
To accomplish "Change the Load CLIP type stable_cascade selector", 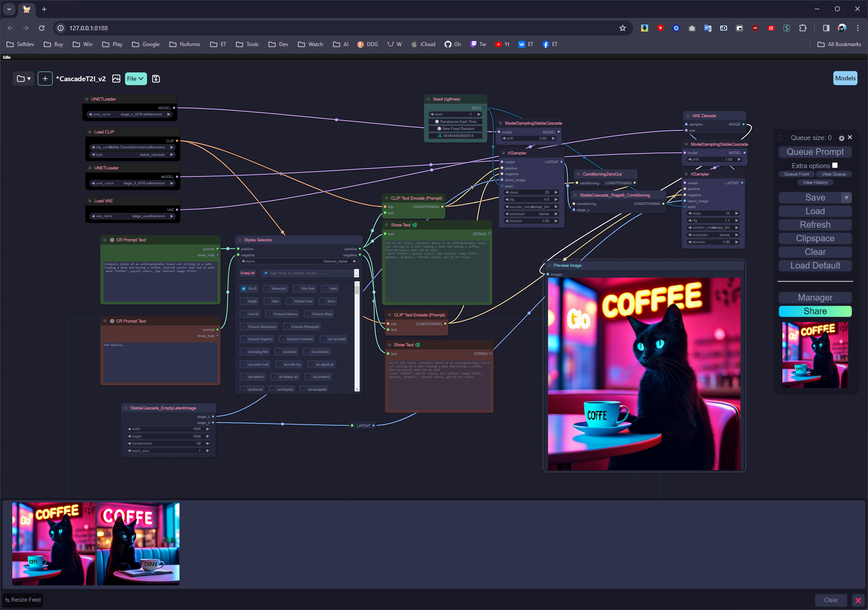I will (x=133, y=155).
